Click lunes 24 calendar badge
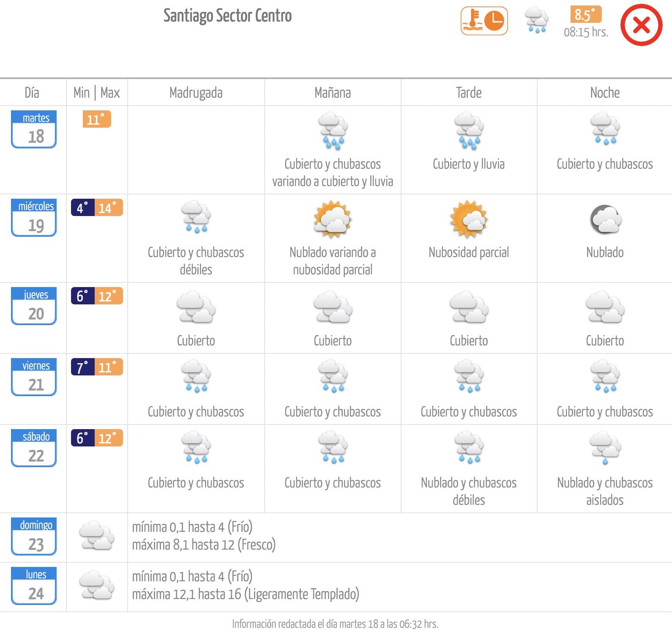The width and height of the screenshot is (672, 635). point(34,586)
